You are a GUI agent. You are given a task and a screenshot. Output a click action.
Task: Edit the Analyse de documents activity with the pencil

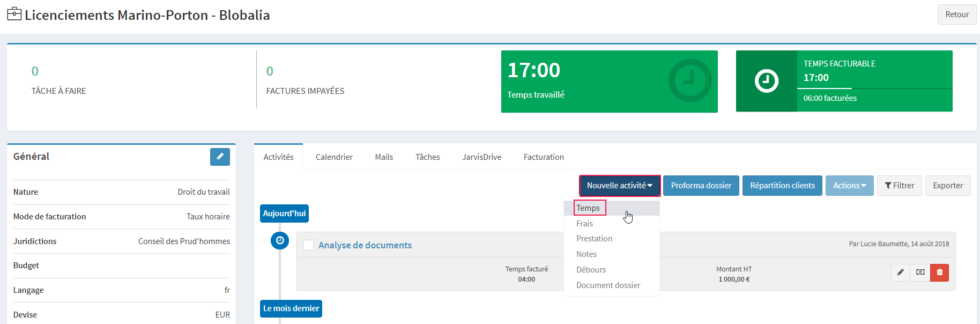tap(901, 273)
